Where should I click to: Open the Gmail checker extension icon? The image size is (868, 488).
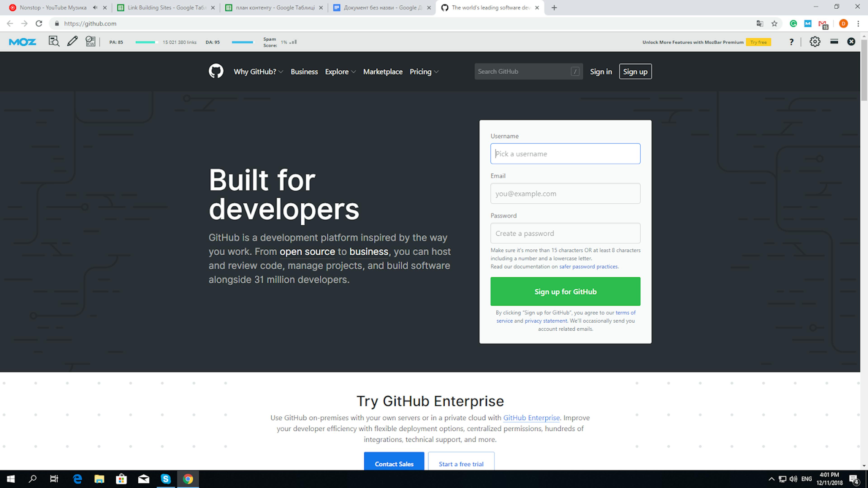823,24
